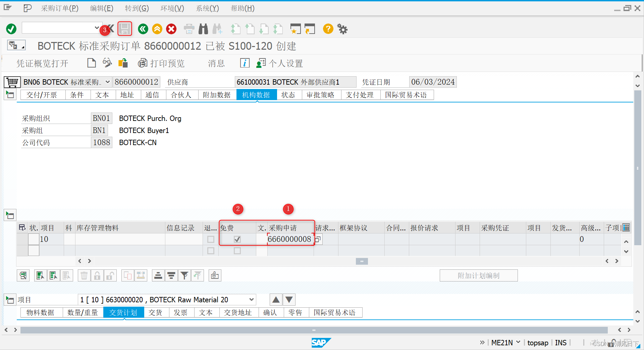Click the green Back arrow icon
Screen dimensions: 644x350
(143, 29)
